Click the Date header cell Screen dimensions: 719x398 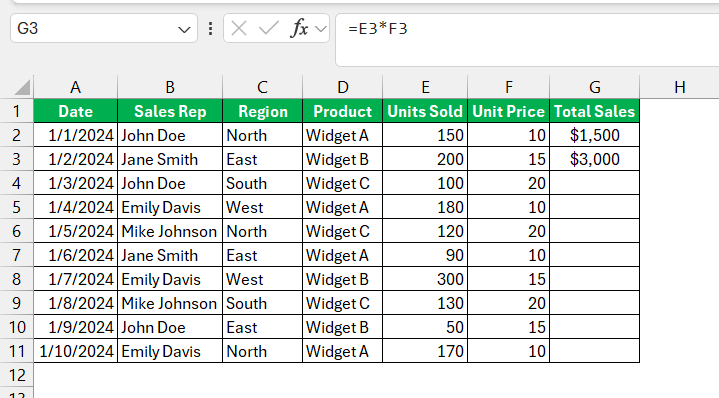[76, 111]
